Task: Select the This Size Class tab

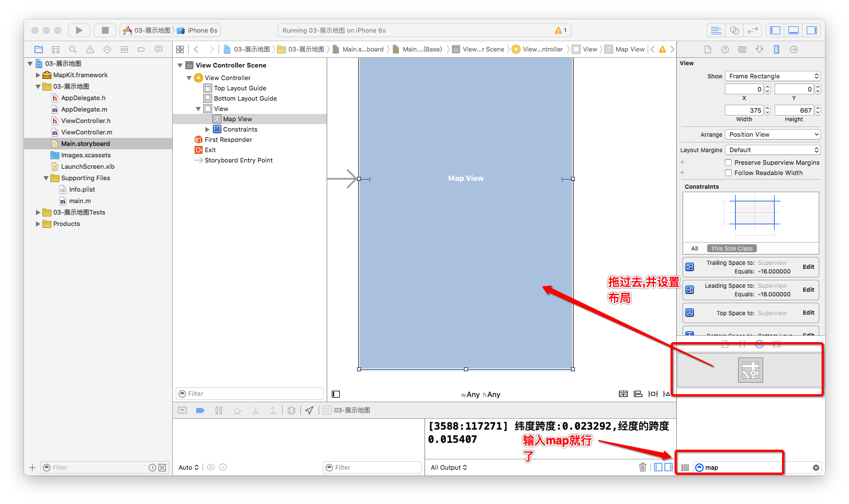Action: 732,248
